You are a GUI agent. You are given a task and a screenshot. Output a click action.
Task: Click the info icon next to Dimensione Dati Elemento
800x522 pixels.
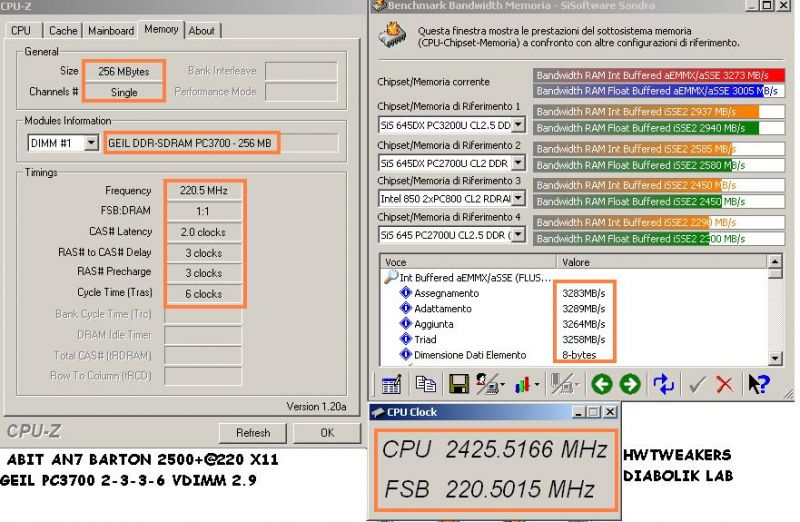click(x=406, y=354)
